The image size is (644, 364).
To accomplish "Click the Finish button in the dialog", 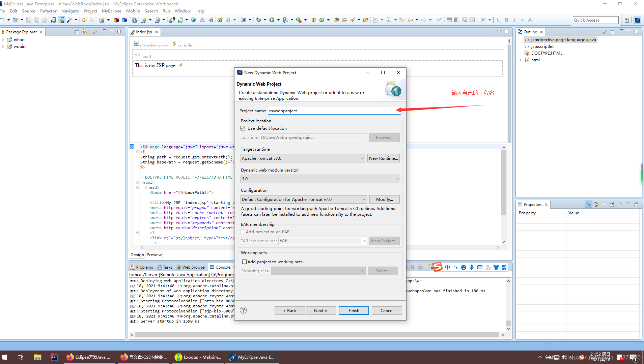I will click(x=354, y=310).
